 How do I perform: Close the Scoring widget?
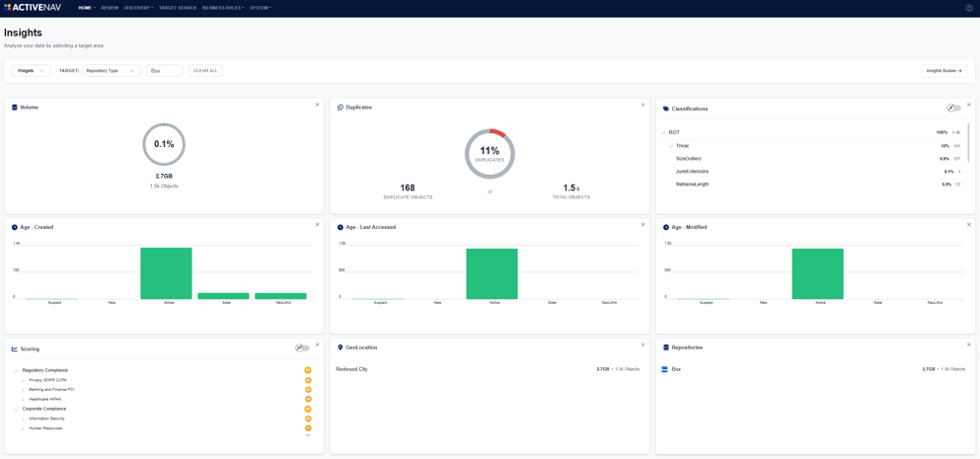317,344
